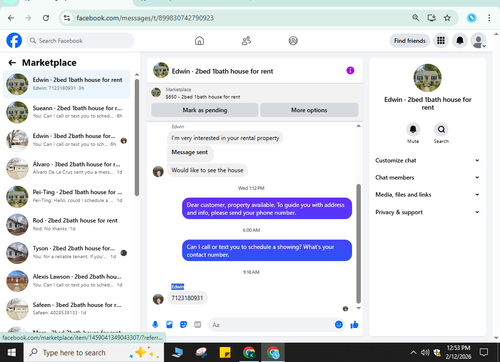Go back using the Marketplace back arrow

pos(12,63)
